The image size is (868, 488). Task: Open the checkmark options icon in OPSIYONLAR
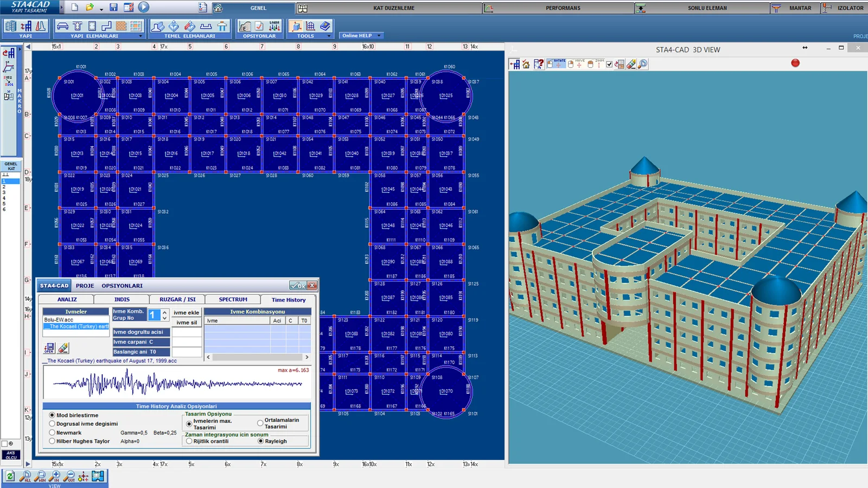(x=260, y=26)
